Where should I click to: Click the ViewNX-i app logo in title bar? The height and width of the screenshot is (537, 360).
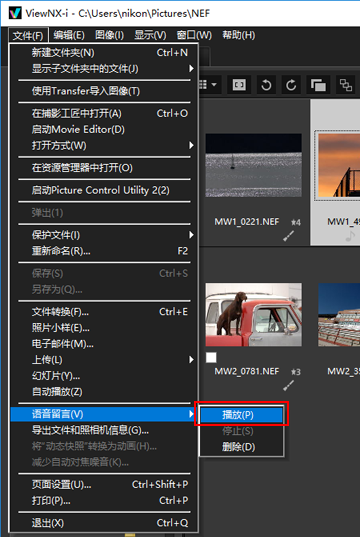pos(15,13)
